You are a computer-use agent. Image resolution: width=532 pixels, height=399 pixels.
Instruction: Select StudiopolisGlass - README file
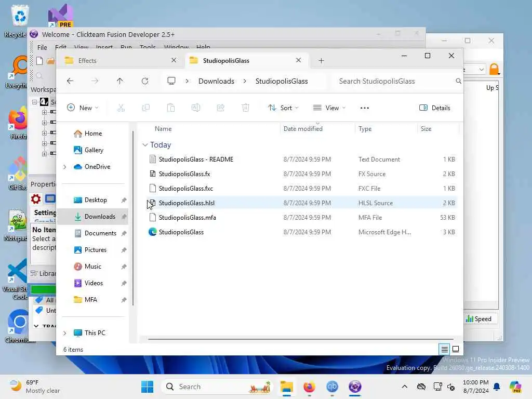[x=302, y=159]
